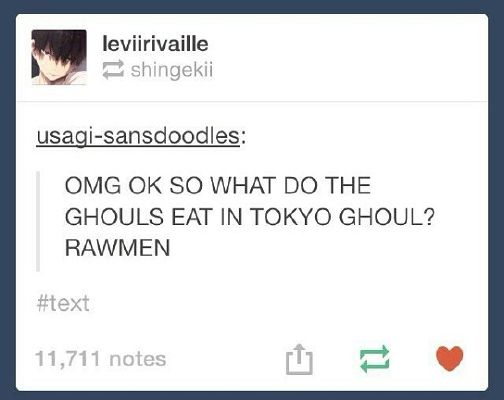Follow the usagi-sansdoodles underlined link
Screen dimensions: 504x400
138,136
